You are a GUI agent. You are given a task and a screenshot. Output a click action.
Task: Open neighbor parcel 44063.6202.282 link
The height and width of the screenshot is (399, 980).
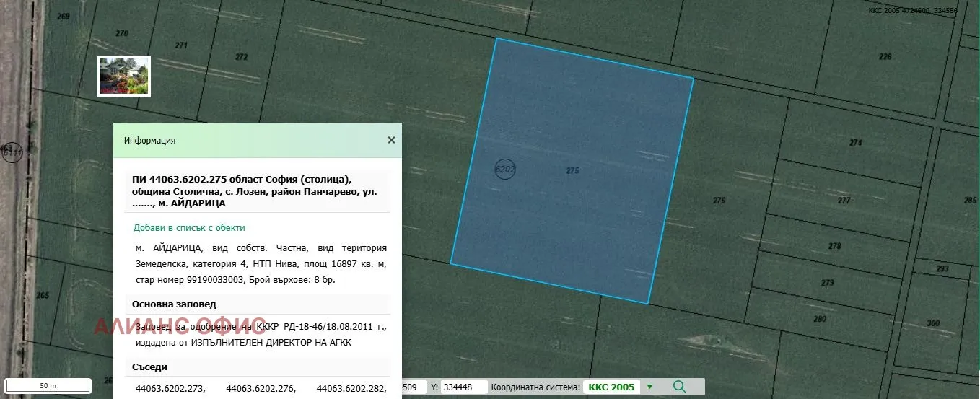coord(351,389)
